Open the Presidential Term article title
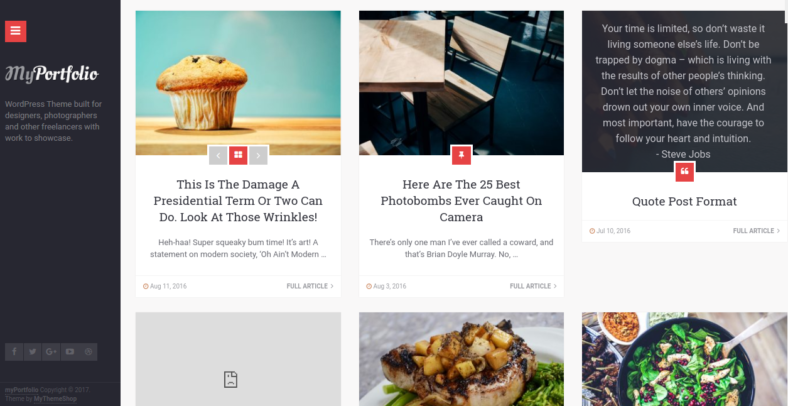 238,200
